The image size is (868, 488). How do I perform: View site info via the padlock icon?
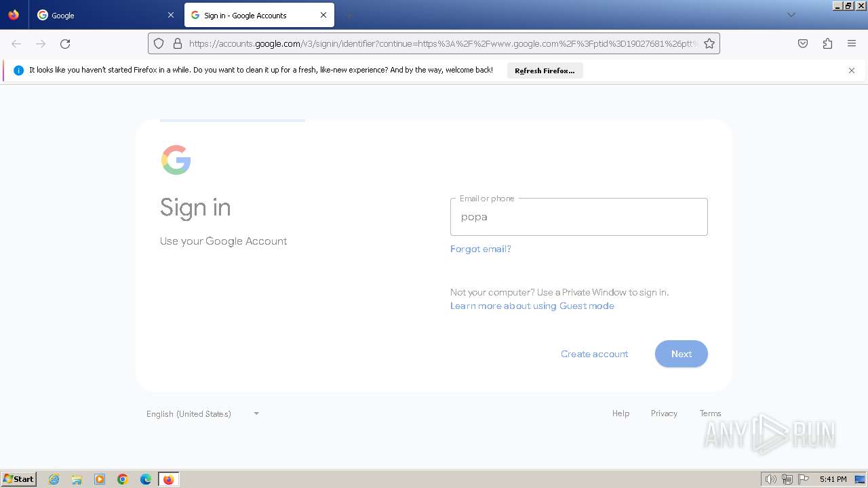tap(178, 43)
